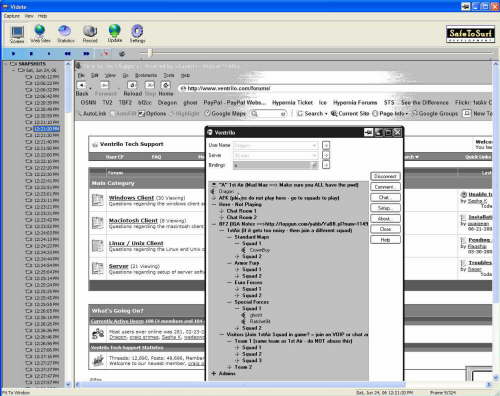Click the rewind playback button
500x396 pixels.
(68, 53)
